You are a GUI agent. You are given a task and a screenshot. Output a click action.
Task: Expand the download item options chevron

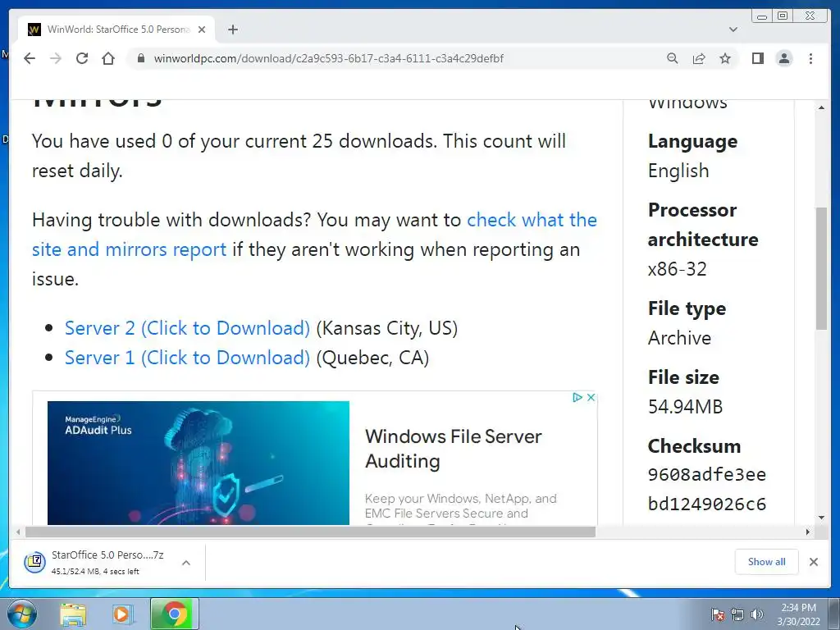(x=186, y=563)
